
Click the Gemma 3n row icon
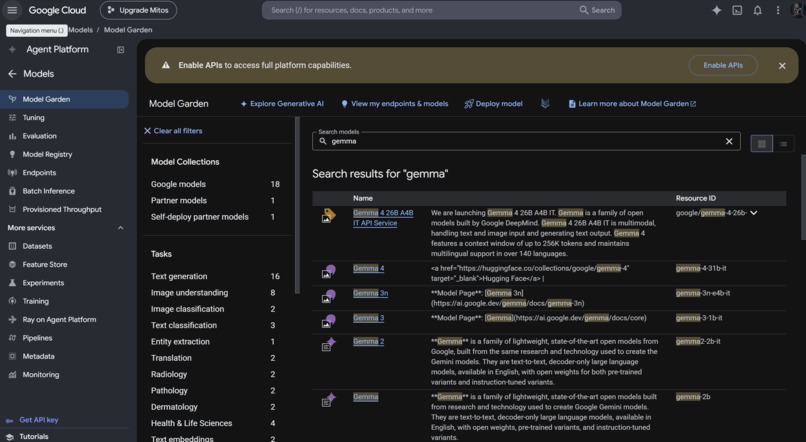[x=328, y=297]
